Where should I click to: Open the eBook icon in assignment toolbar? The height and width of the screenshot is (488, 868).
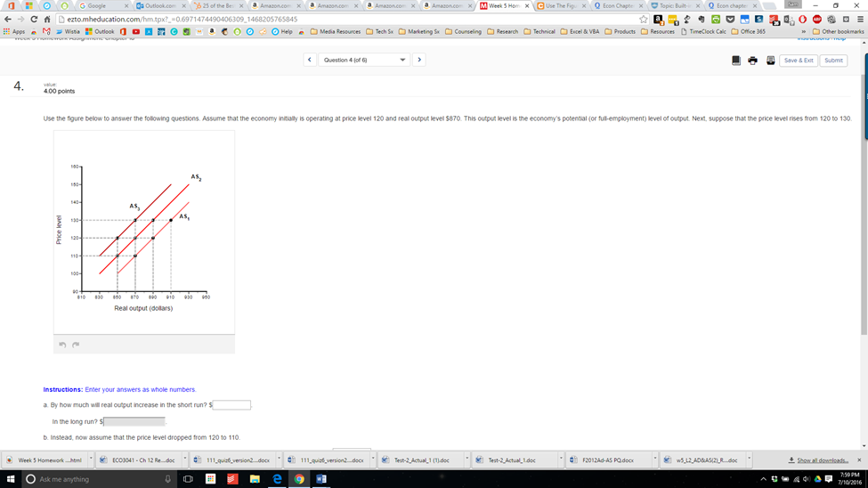(x=735, y=61)
